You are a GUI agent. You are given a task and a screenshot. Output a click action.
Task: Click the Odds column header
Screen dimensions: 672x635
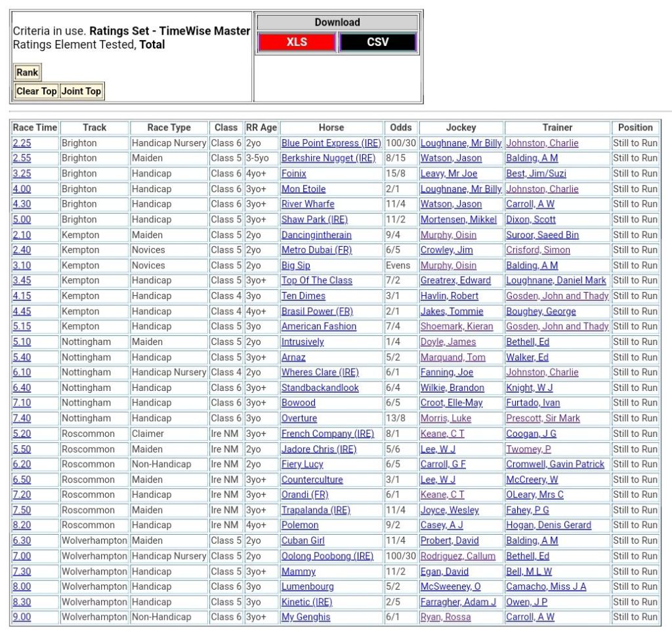coord(401,127)
